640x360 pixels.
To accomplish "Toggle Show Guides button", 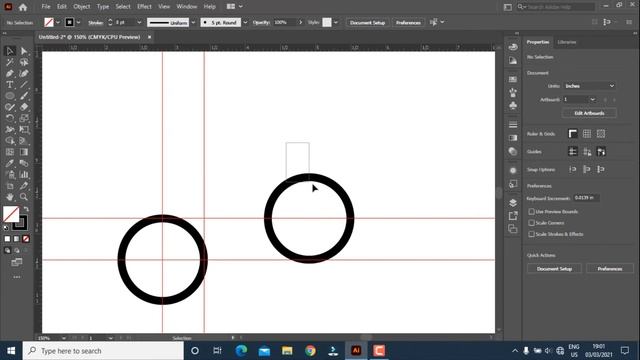I will point(573,151).
